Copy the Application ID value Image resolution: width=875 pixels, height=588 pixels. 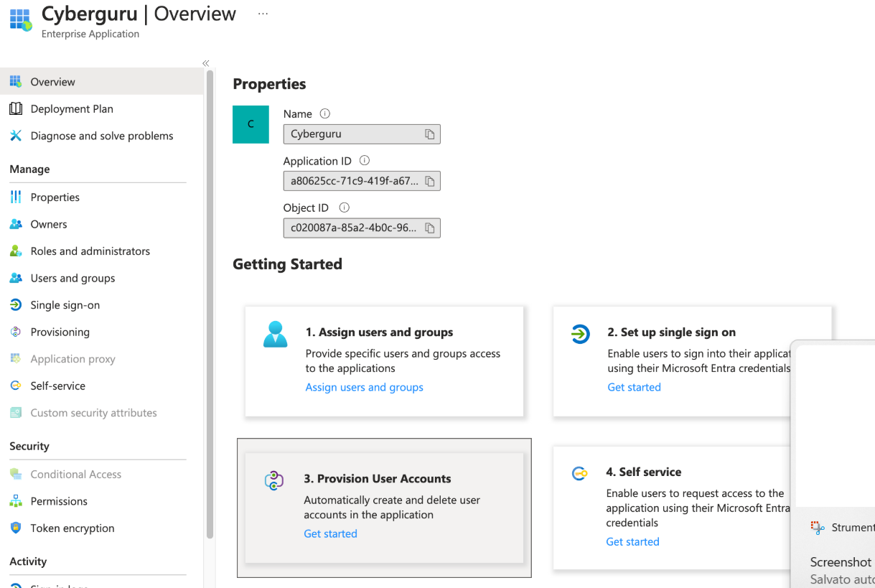click(429, 182)
